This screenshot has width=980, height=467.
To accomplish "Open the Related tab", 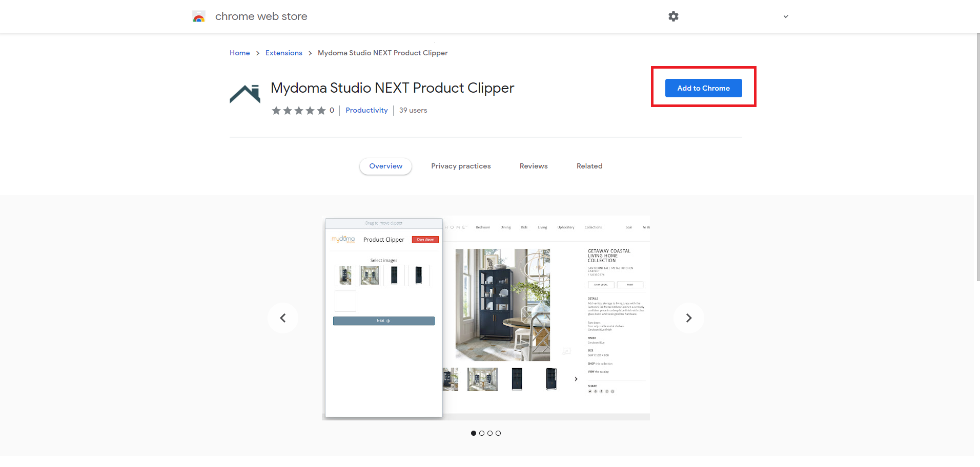I will [x=589, y=166].
